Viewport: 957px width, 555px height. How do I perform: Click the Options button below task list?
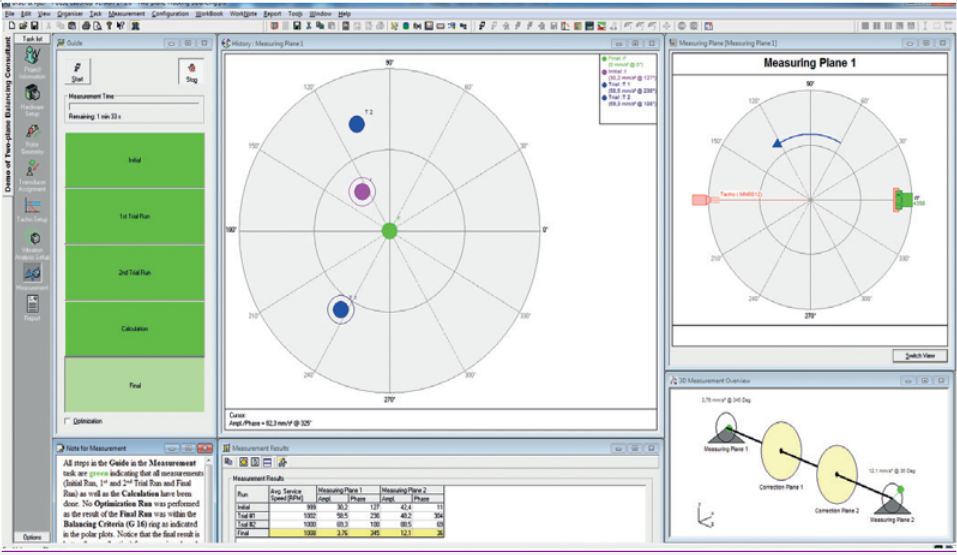point(32,537)
